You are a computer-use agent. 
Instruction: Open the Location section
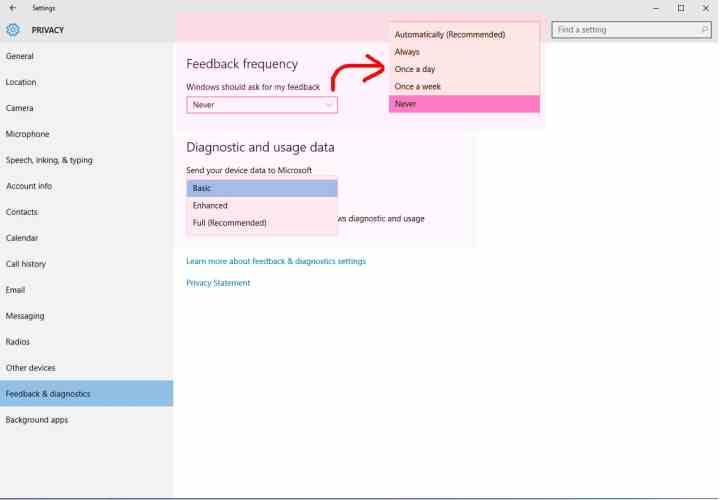point(86,82)
